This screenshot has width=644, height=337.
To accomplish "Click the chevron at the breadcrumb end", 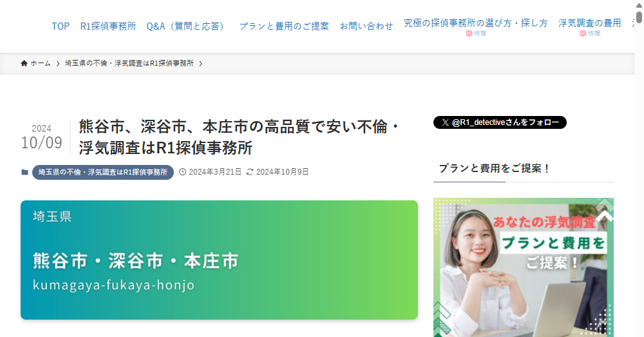I will tap(200, 63).
